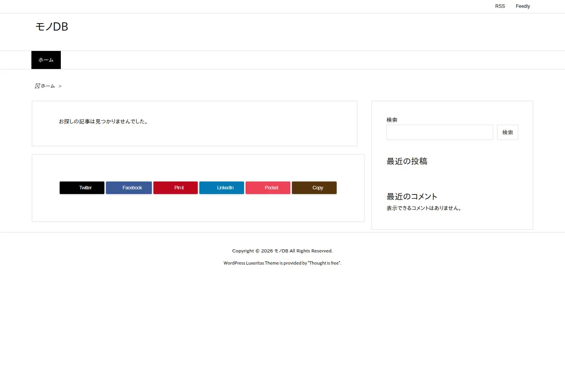
Task: Click the Copy share button
Action: pos(314,188)
